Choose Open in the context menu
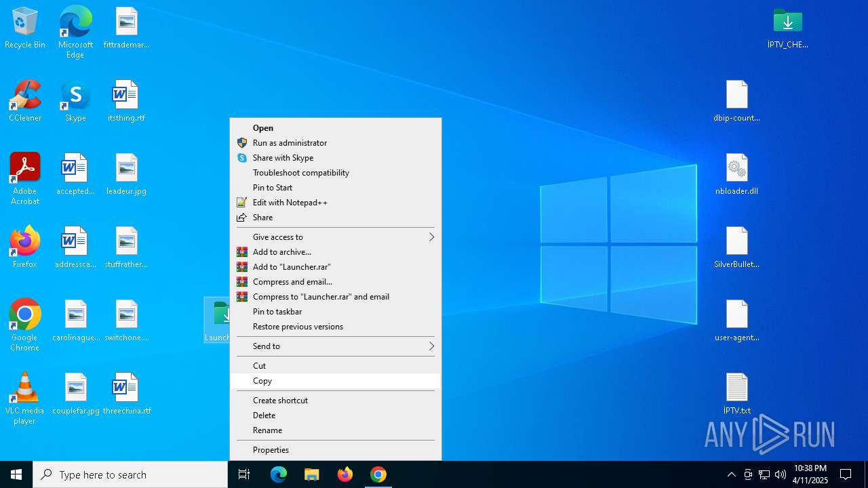Viewport: 868px width, 488px height. (x=336, y=128)
